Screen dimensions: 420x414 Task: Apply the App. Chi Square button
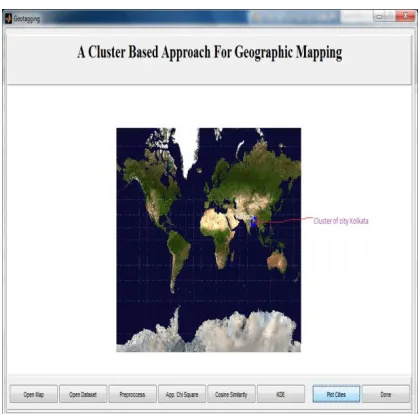[x=182, y=394]
